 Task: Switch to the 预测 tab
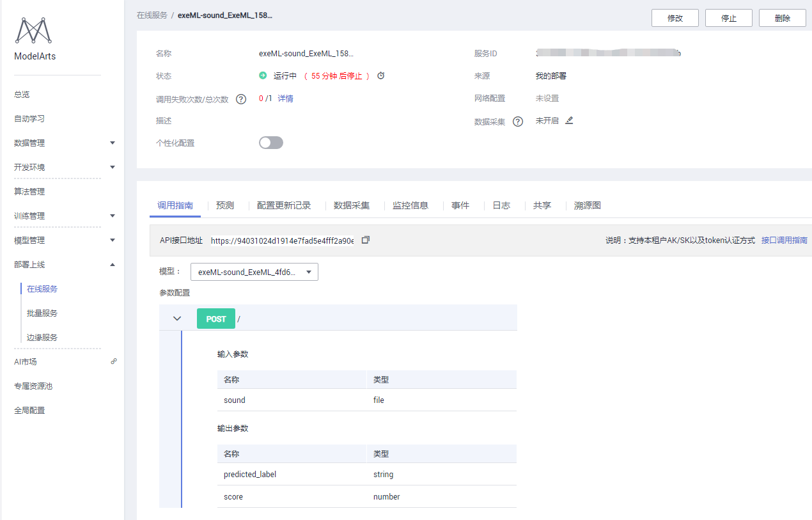[x=224, y=205]
